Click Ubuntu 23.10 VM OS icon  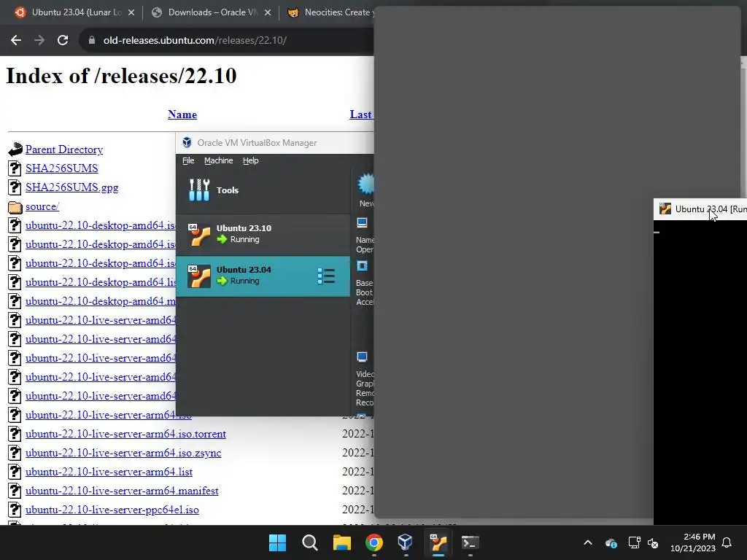[x=198, y=234]
